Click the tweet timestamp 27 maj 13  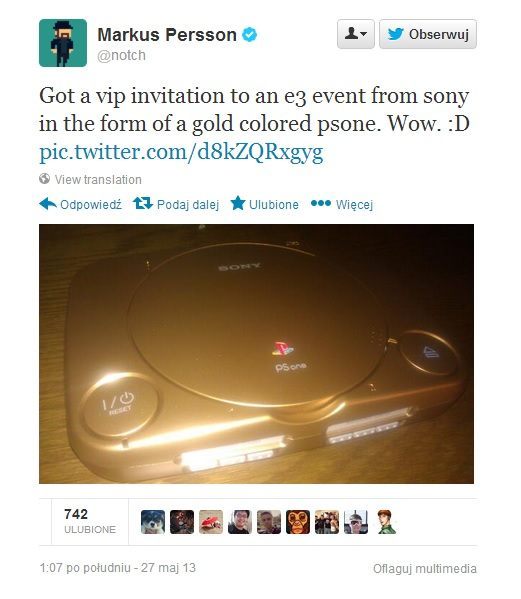pyautogui.click(x=118, y=568)
